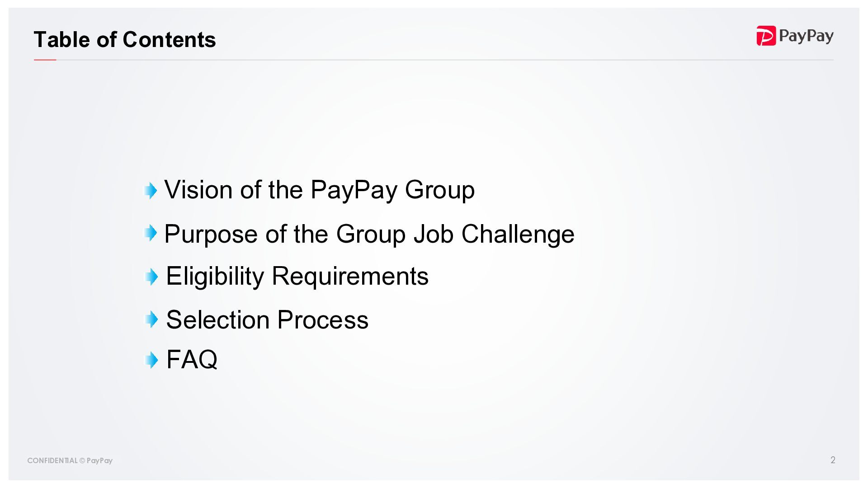Click the blue arrow beside Selection Process
868x488 pixels.
[x=151, y=319]
